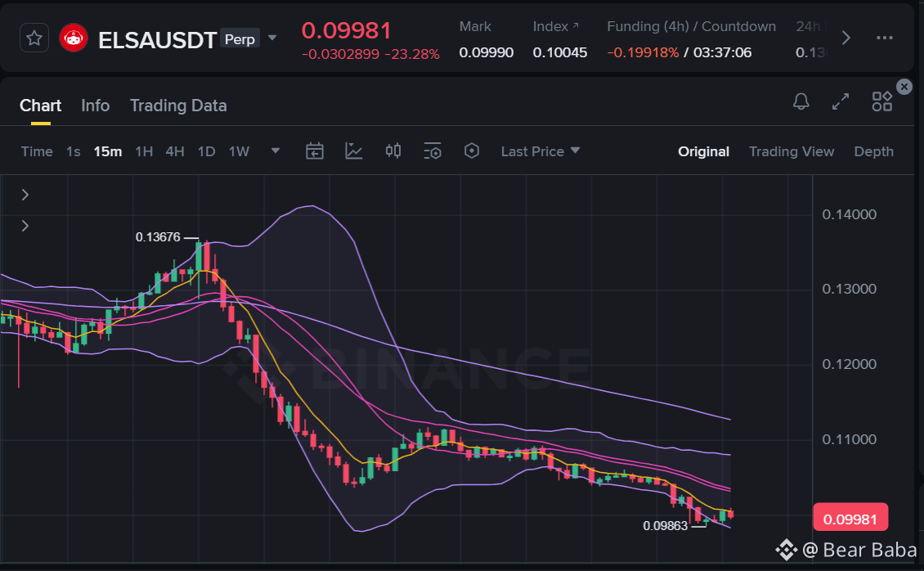Switch to Trading View chart
This screenshot has width=924, height=571.
(792, 151)
